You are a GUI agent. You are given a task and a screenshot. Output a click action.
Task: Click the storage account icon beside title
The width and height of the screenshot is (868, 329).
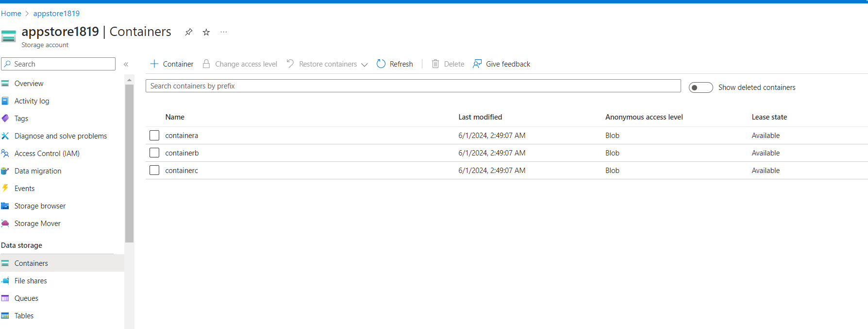tap(8, 36)
